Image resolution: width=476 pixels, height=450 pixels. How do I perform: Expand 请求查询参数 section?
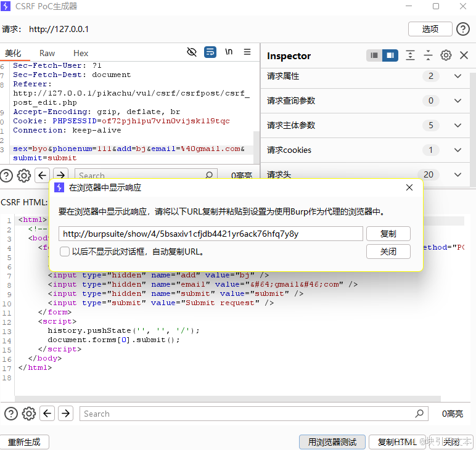[458, 100]
